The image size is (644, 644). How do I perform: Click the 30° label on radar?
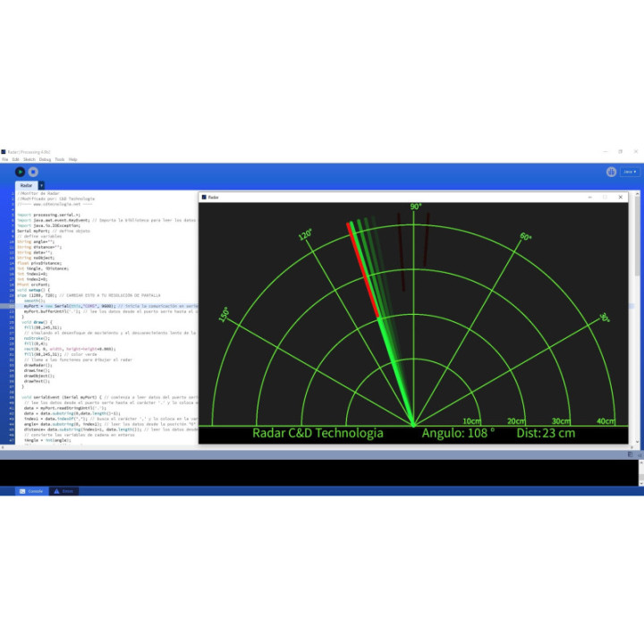605,318
